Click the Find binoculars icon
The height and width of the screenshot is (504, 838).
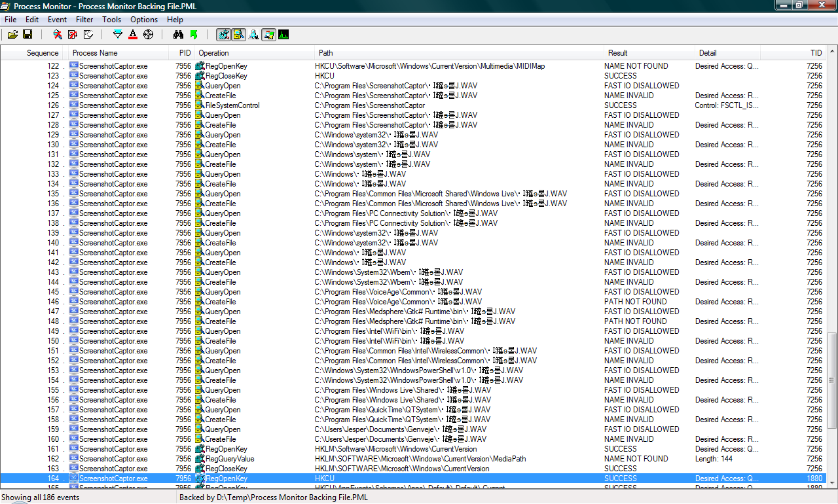178,35
